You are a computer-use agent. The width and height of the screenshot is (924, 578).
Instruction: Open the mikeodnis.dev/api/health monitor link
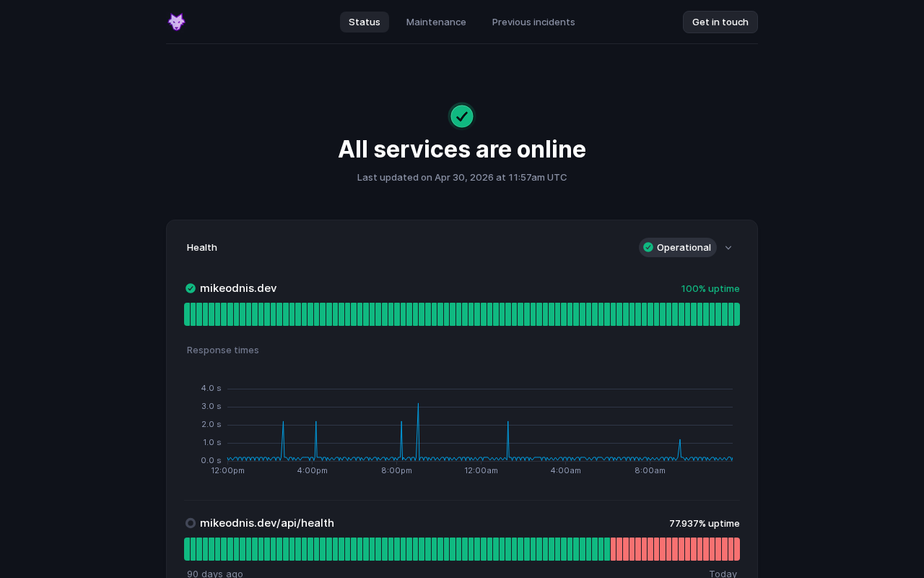267,523
